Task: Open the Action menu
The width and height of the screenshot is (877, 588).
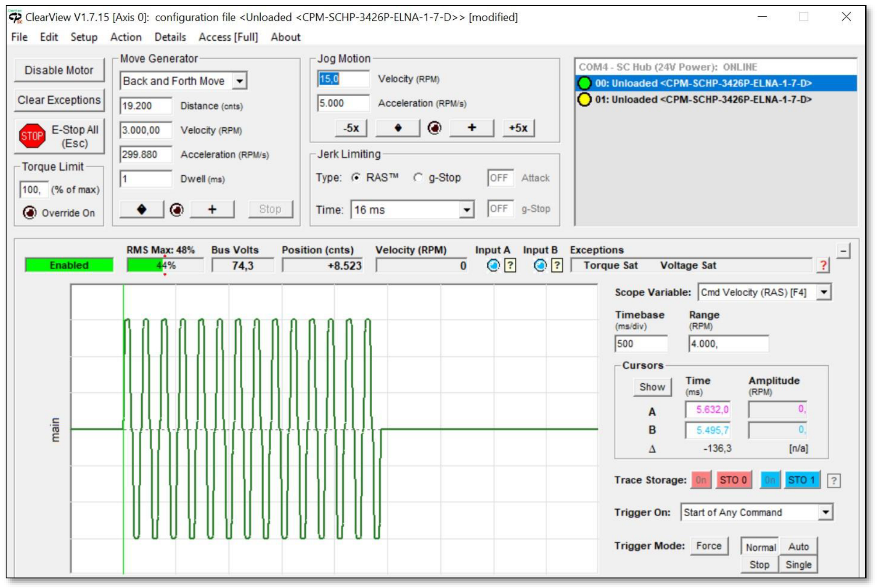Action: [x=126, y=37]
